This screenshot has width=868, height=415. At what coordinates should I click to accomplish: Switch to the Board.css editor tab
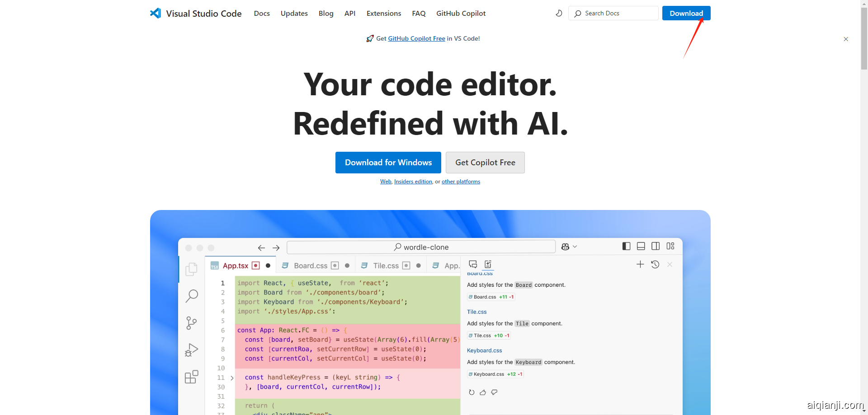[310, 266]
